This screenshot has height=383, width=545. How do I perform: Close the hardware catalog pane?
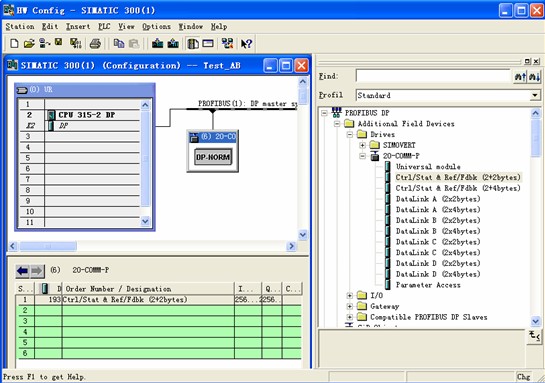536,61
